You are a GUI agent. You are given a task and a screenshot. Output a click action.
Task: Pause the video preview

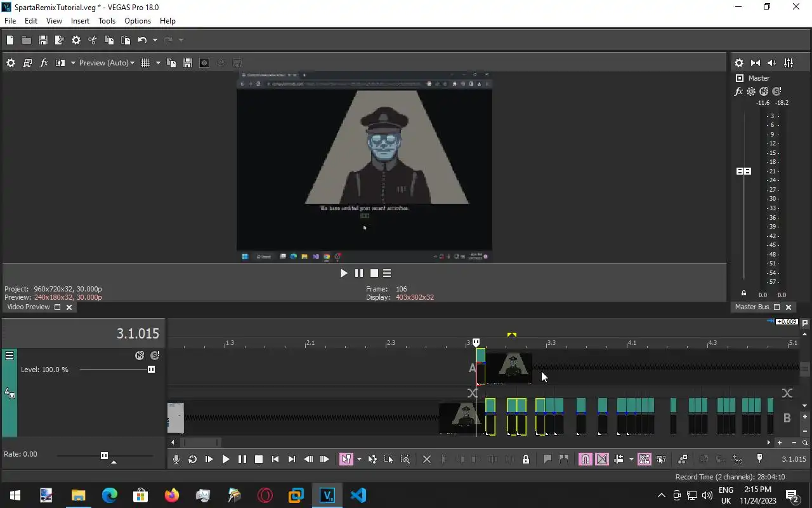point(359,273)
